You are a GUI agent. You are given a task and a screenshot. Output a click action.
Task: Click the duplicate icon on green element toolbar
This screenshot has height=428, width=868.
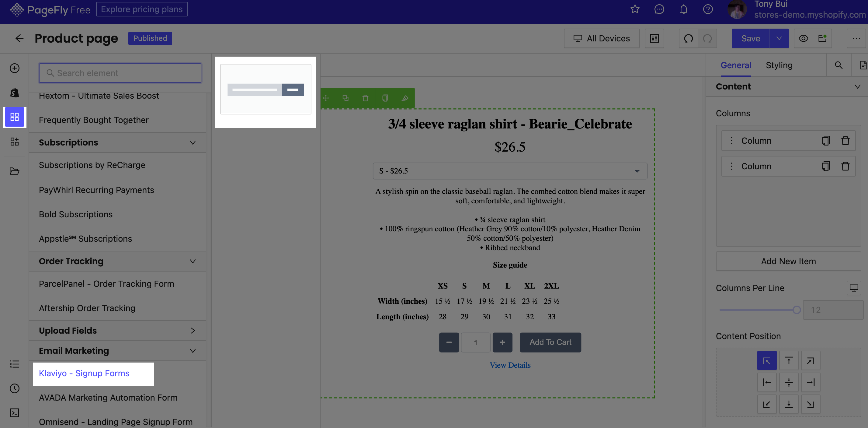(345, 98)
